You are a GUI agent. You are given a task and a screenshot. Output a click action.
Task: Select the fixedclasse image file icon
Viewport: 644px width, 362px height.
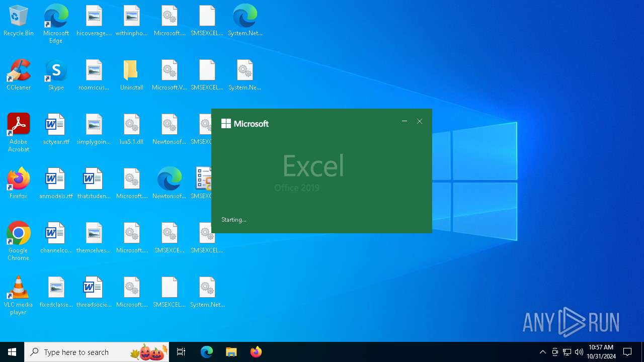[56, 293]
